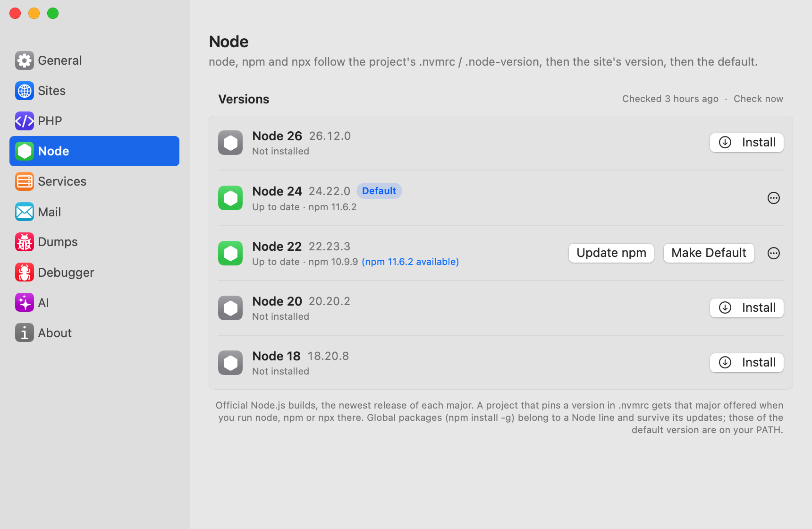Click the Node 22 title text
The height and width of the screenshot is (529, 812).
pyautogui.click(x=277, y=247)
